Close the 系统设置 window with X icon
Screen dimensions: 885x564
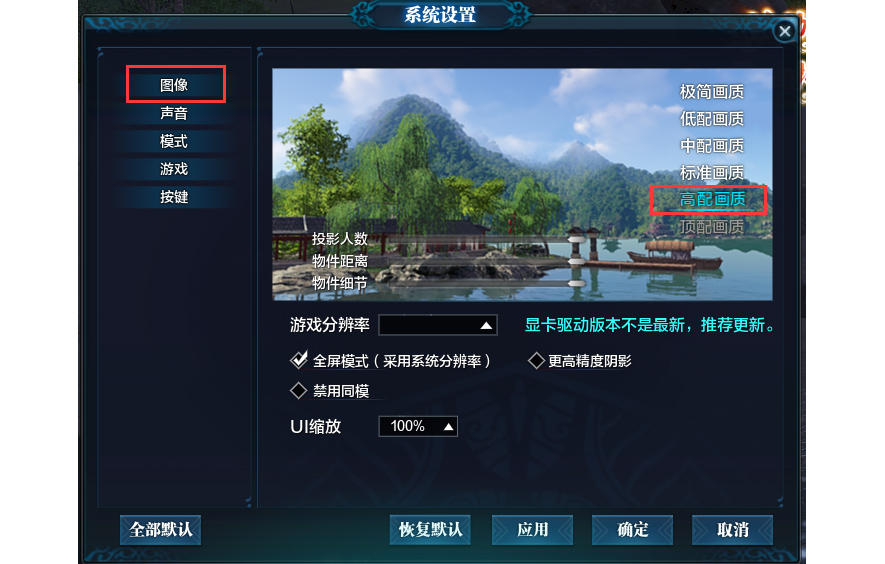pos(784,31)
